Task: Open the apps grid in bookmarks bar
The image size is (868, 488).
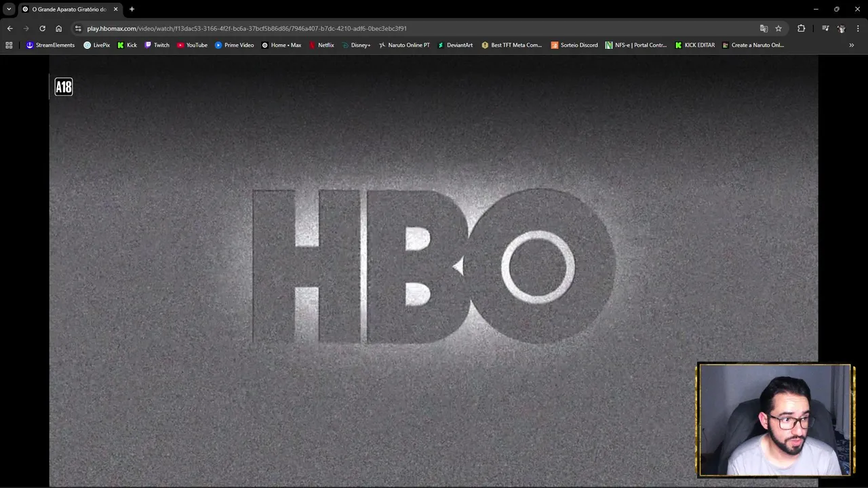Action: coord(9,45)
